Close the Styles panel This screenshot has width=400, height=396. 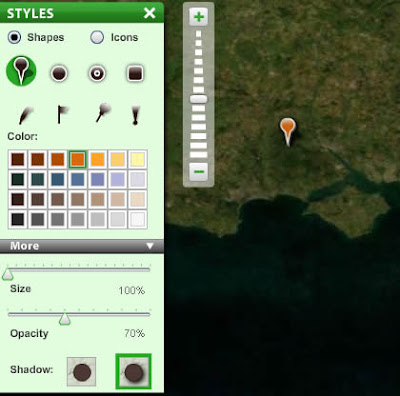coord(150,13)
